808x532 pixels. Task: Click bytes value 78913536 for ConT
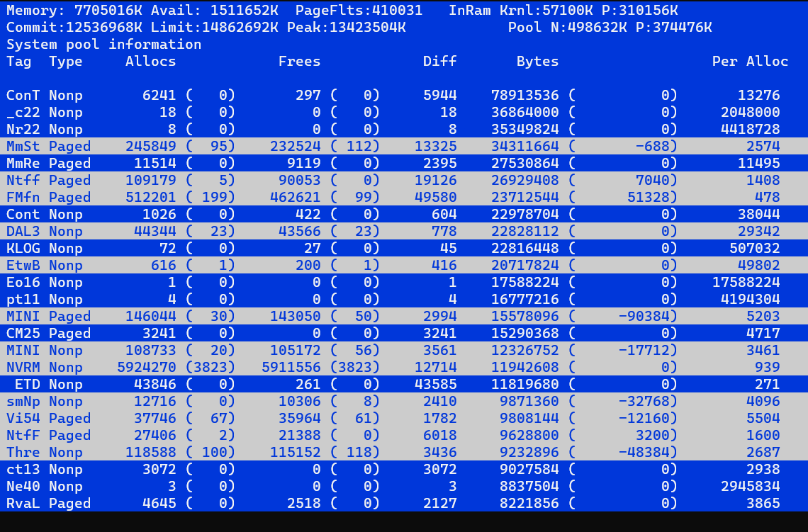524,95
